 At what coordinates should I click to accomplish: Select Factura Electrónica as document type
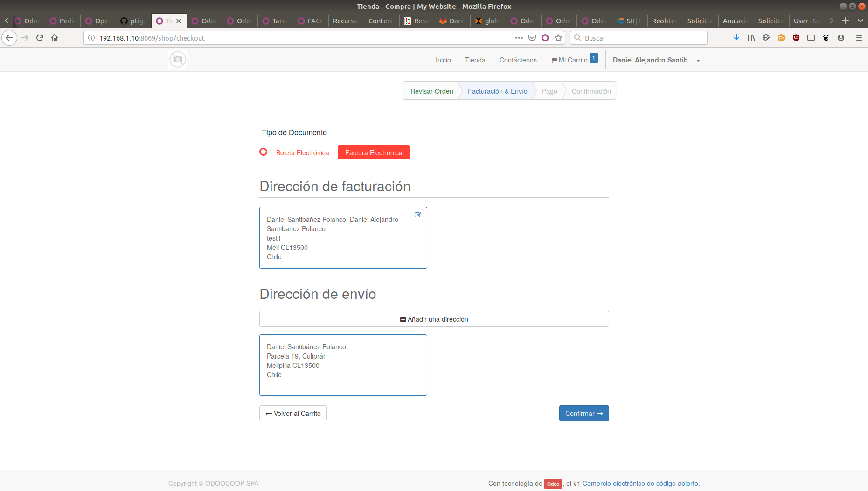point(374,152)
